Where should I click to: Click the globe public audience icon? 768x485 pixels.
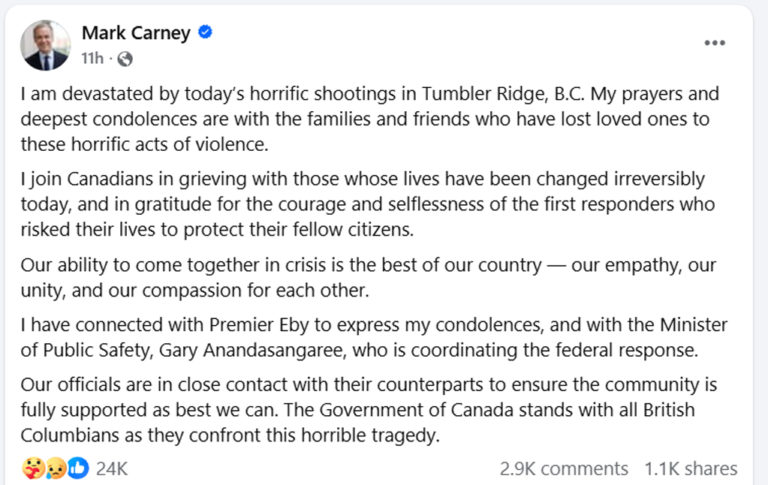coord(124,59)
